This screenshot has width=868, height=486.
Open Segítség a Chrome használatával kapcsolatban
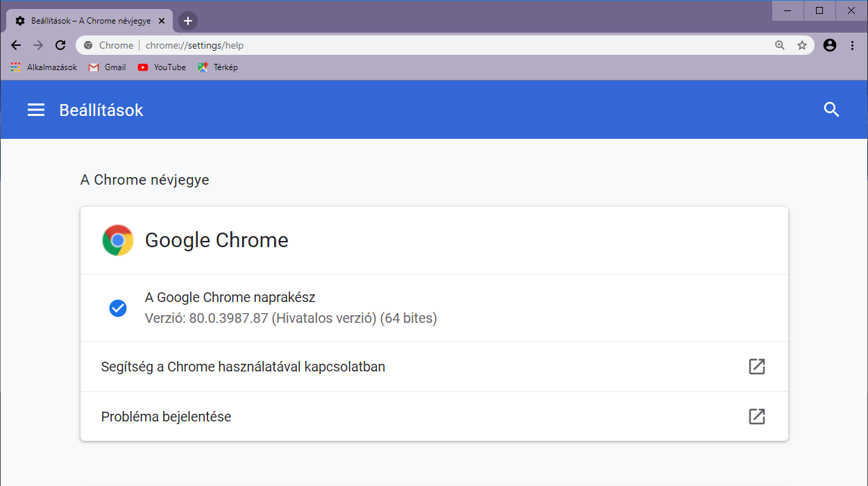tap(434, 367)
